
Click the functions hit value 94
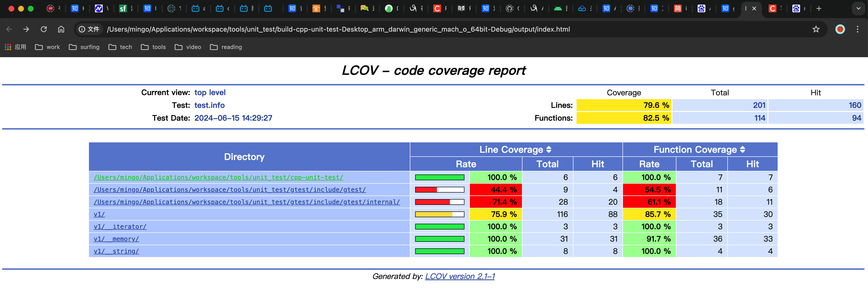(857, 118)
